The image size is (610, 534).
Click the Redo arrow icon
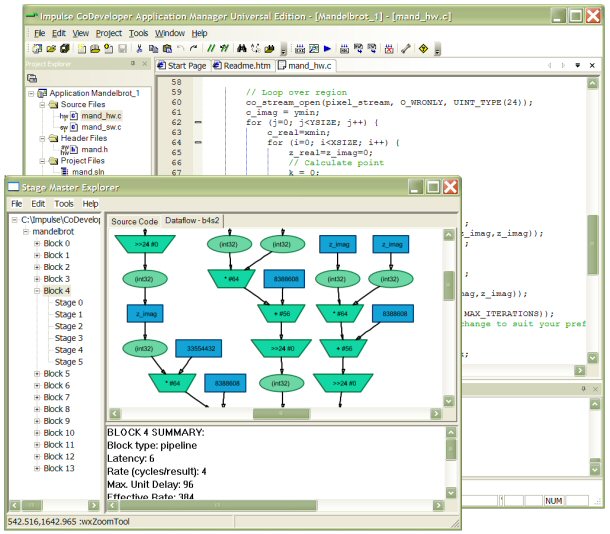pos(194,49)
